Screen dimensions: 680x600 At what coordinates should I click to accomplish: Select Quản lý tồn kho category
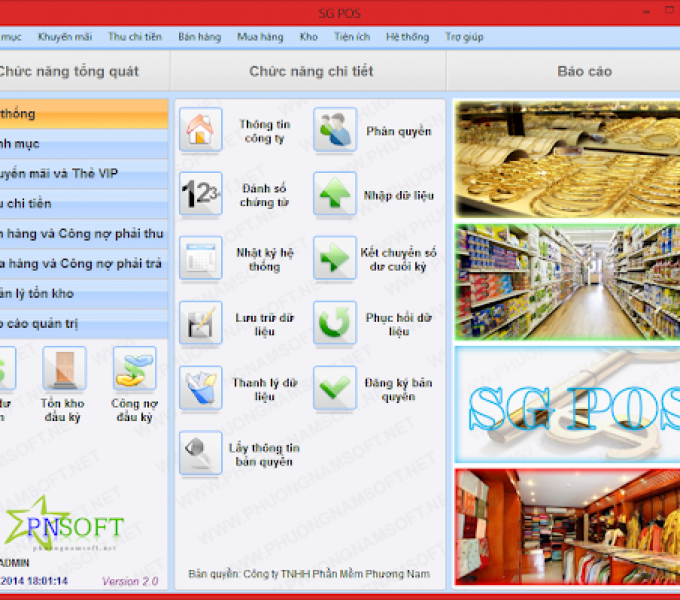pos(84,294)
